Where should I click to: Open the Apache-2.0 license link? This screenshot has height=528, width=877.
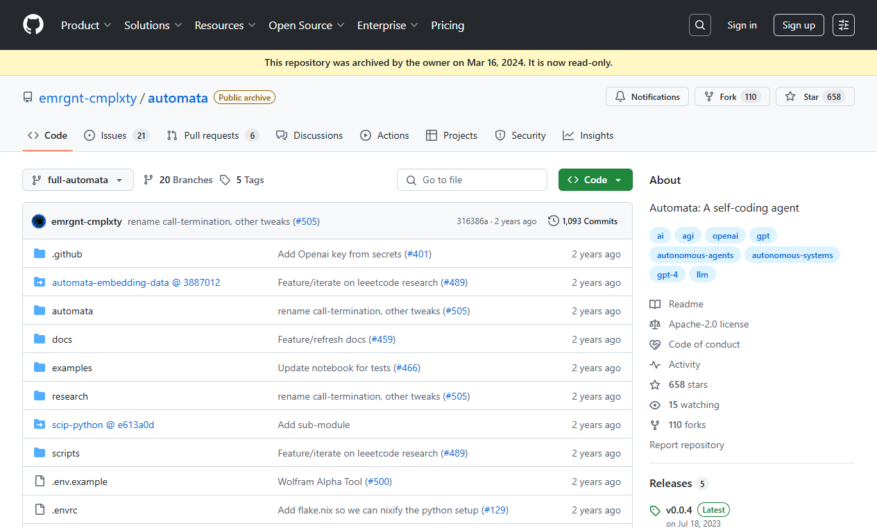pyautogui.click(x=708, y=324)
